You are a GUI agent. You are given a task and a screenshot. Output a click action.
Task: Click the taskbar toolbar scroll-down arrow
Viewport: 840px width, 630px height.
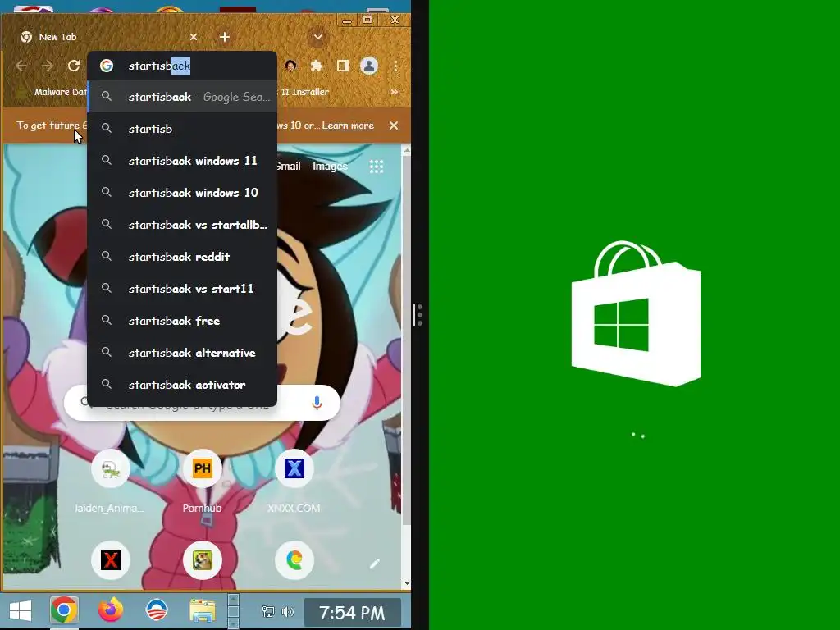coord(233,623)
